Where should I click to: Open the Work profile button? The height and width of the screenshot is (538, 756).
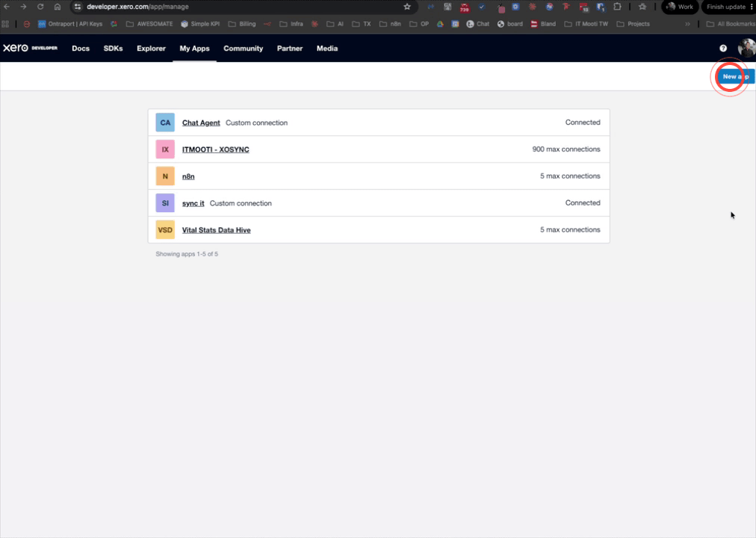(x=680, y=7)
